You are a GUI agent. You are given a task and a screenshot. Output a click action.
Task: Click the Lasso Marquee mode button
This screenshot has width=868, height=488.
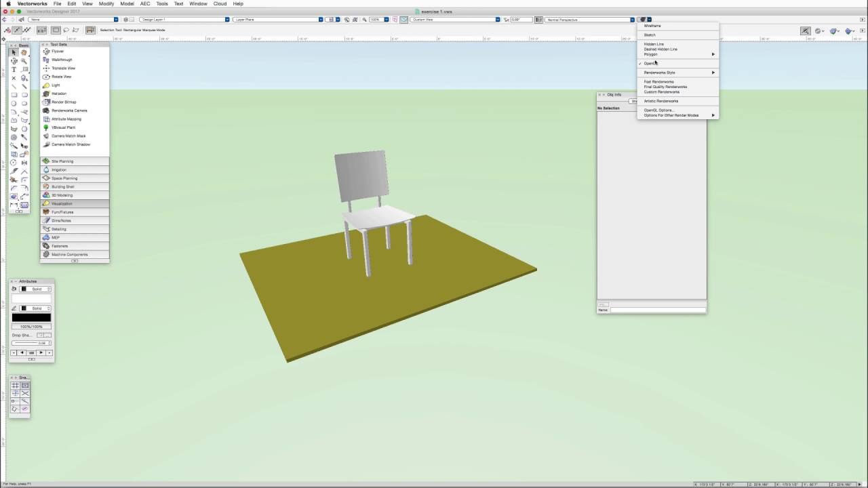pyautogui.click(x=66, y=30)
